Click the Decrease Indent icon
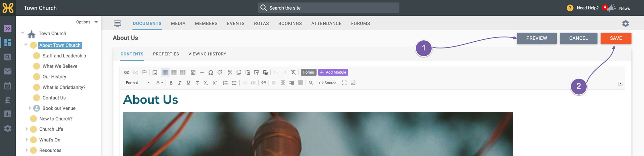644x156 pixels. 244,83
